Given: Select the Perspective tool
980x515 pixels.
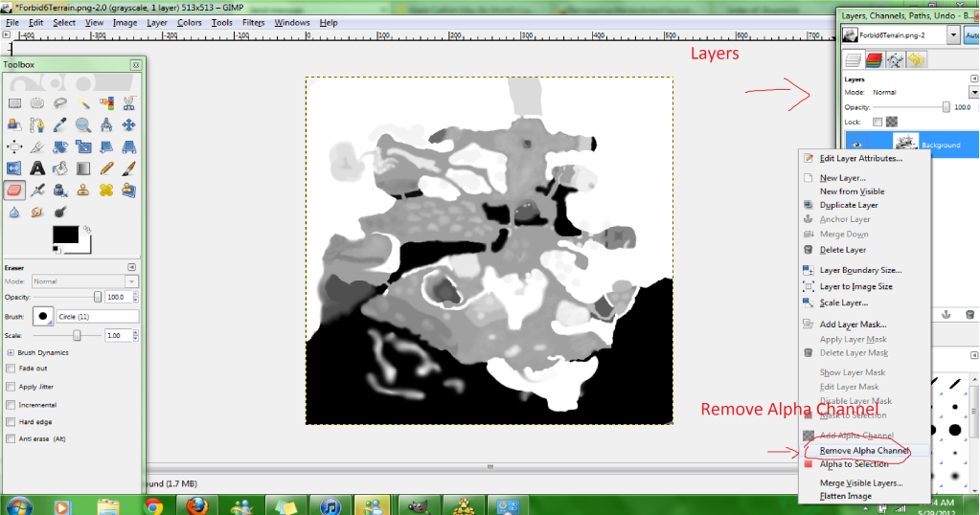Looking at the screenshot, I should tap(129, 146).
